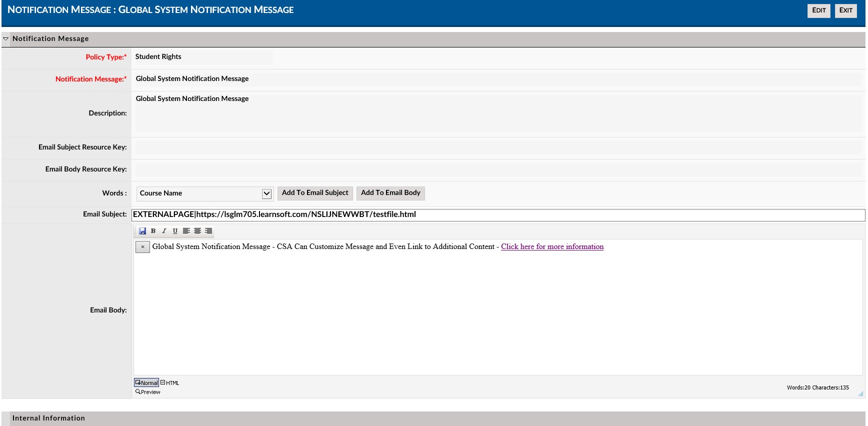Open the editor Preview mode
This screenshot has height=426, width=868.
(148, 392)
